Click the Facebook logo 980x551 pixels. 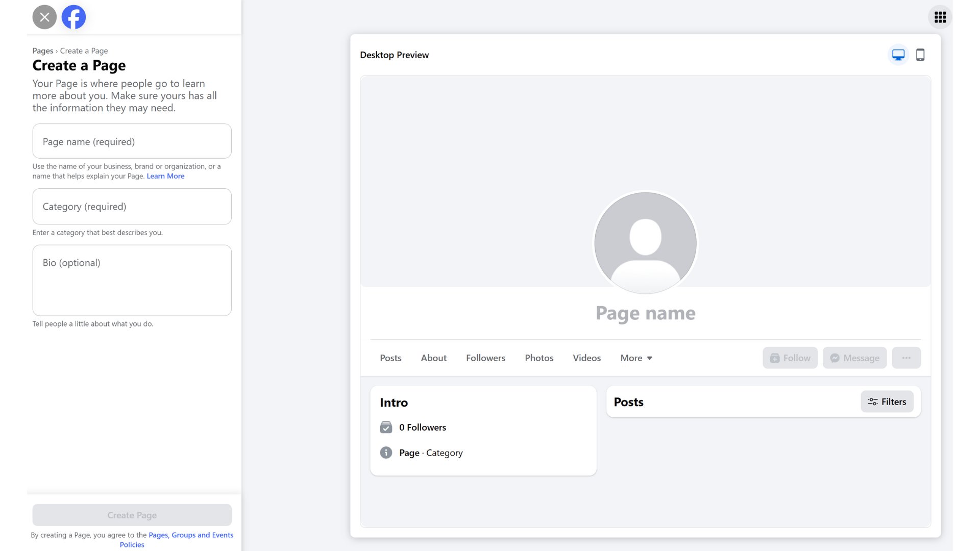tap(73, 17)
